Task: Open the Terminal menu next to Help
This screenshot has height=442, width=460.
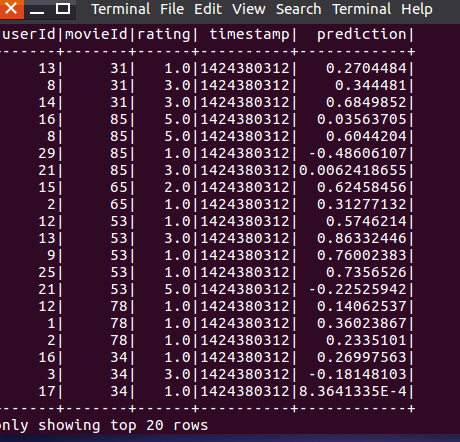Action: 362,9
